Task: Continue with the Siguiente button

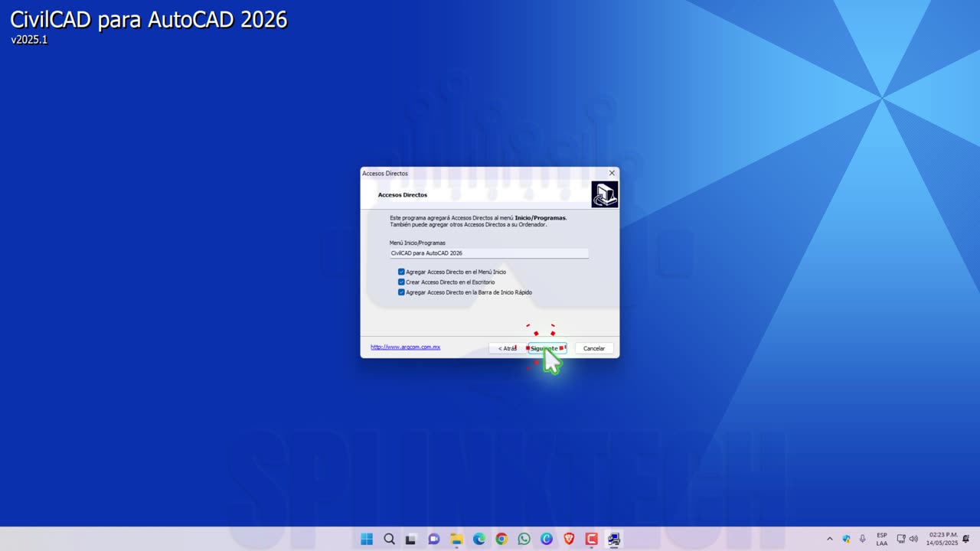Action: coord(547,348)
